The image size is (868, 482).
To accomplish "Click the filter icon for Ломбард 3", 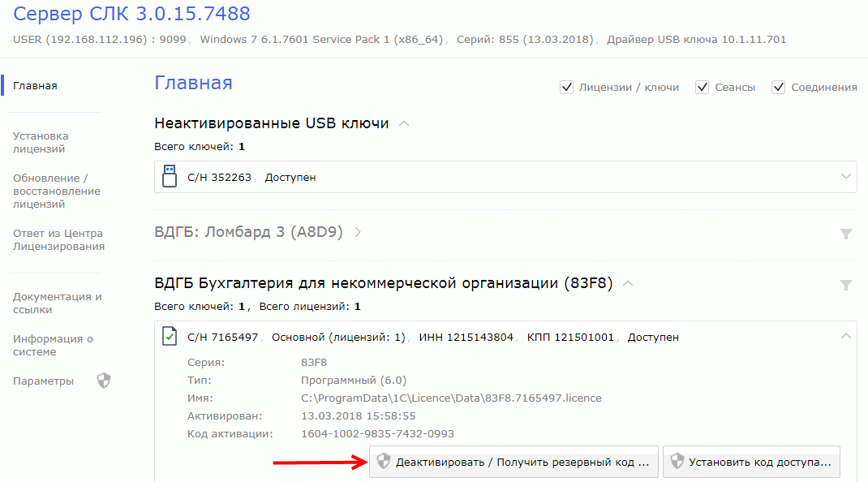I will click(x=846, y=234).
